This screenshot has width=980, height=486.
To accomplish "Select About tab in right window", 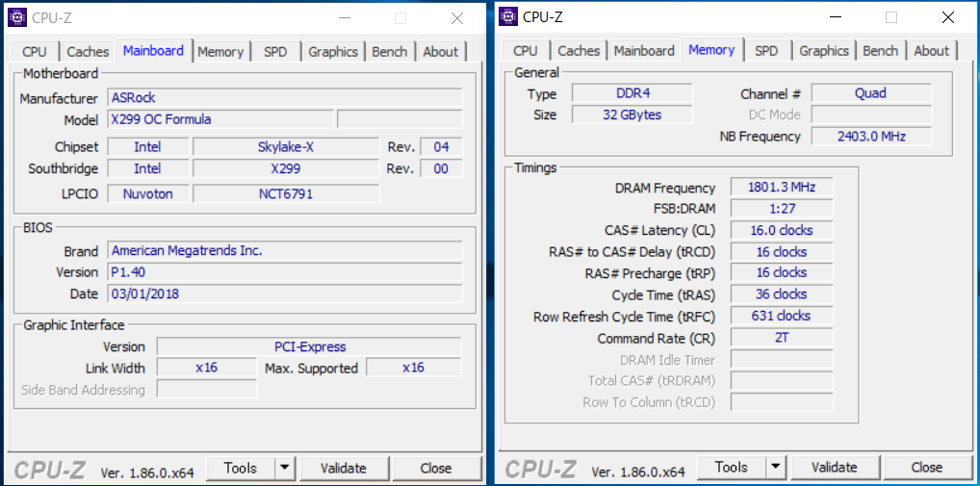I will coord(932,51).
